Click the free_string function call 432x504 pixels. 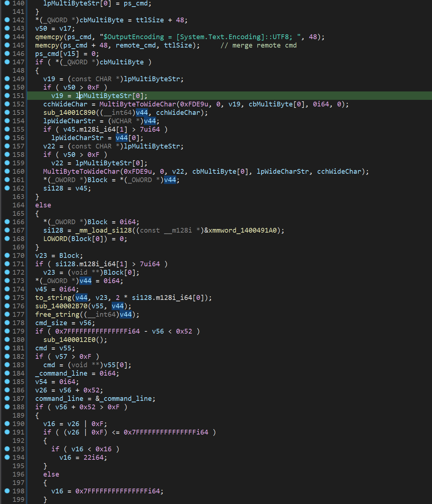pos(57,315)
